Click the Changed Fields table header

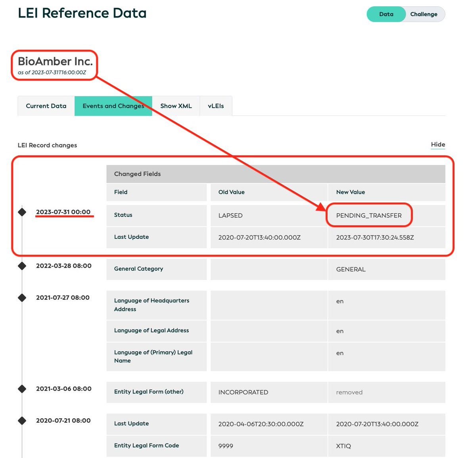[x=276, y=174]
